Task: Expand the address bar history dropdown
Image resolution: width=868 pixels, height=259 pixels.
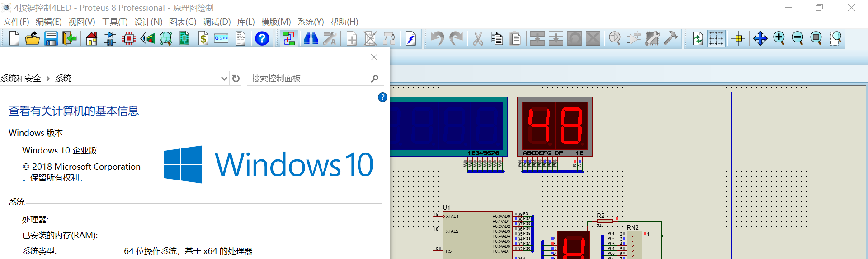Action: (x=224, y=79)
